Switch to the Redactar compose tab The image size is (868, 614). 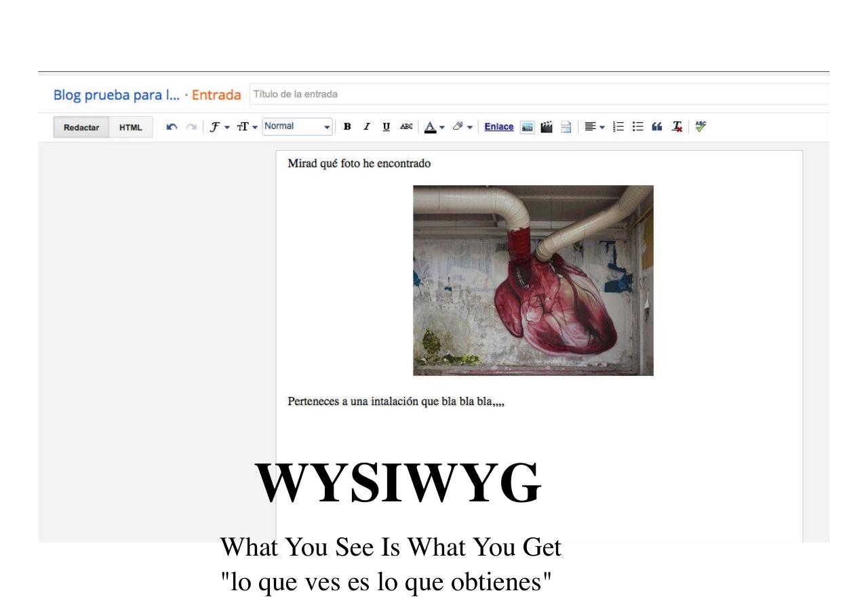pyautogui.click(x=81, y=128)
